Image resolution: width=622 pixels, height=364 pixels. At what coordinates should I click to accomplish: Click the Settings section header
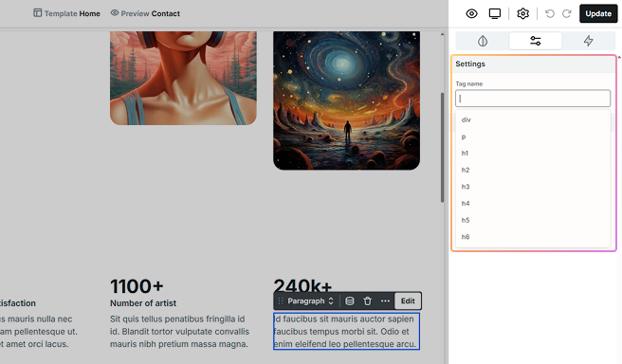534,64
